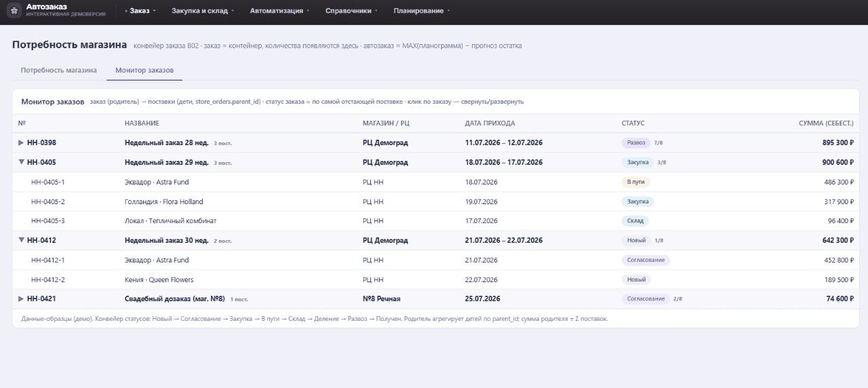
Task: Click the Дата прихода column header
Action: (x=490, y=123)
